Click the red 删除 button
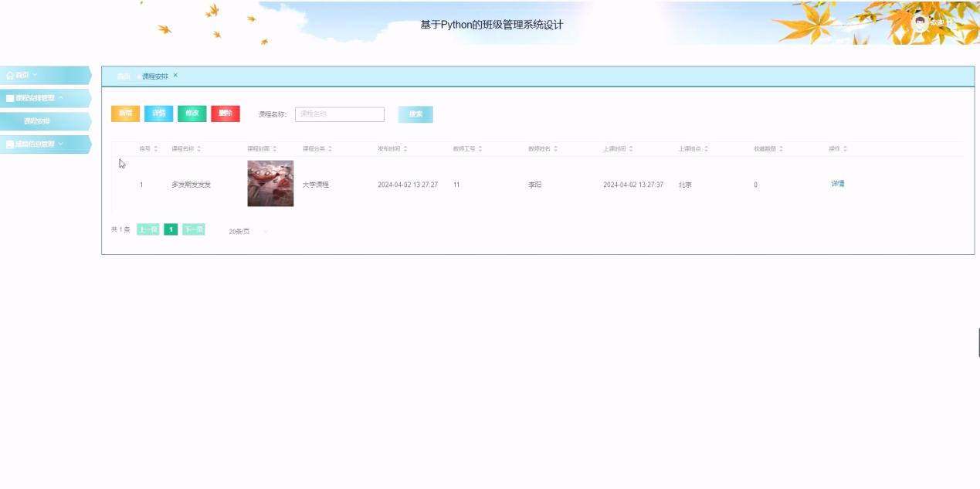 coord(225,114)
